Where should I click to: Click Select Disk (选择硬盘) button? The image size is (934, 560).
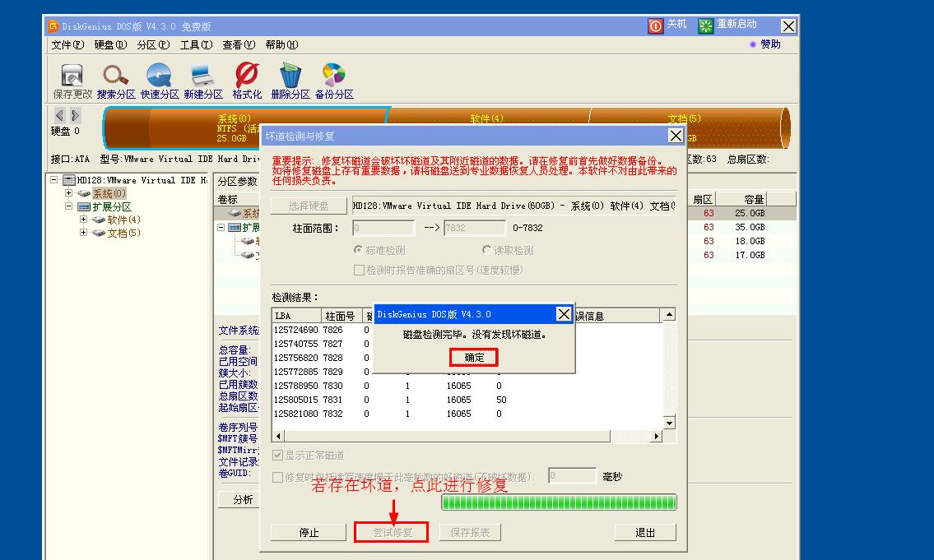point(309,206)
